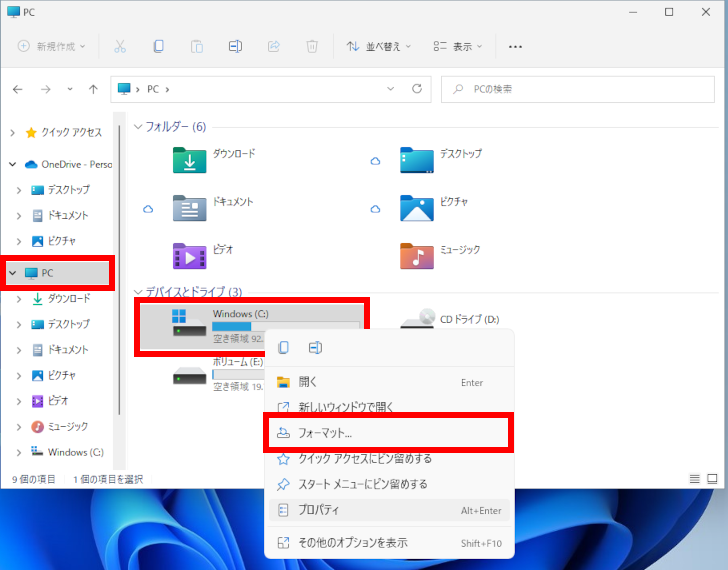Switch to large icons view in status bar
Image resolution: width=728 pixels, height=570 pixels.
[712, 479]
